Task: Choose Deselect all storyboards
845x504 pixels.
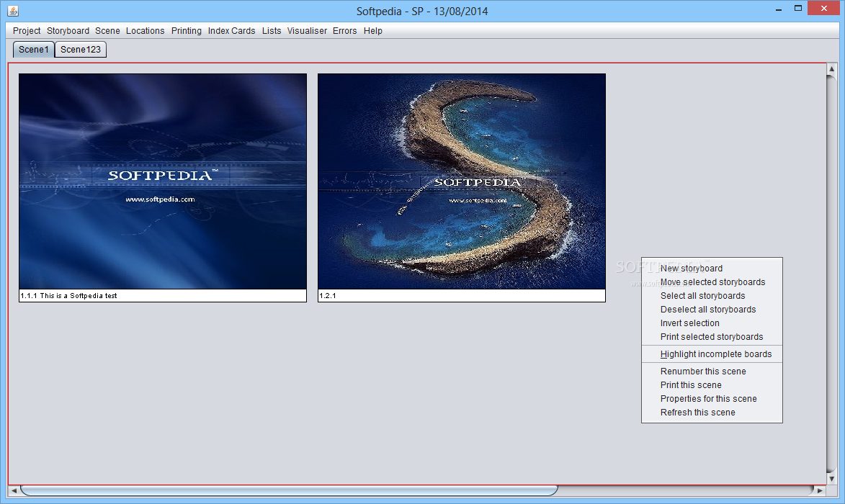Action: (x=712, y=310)
